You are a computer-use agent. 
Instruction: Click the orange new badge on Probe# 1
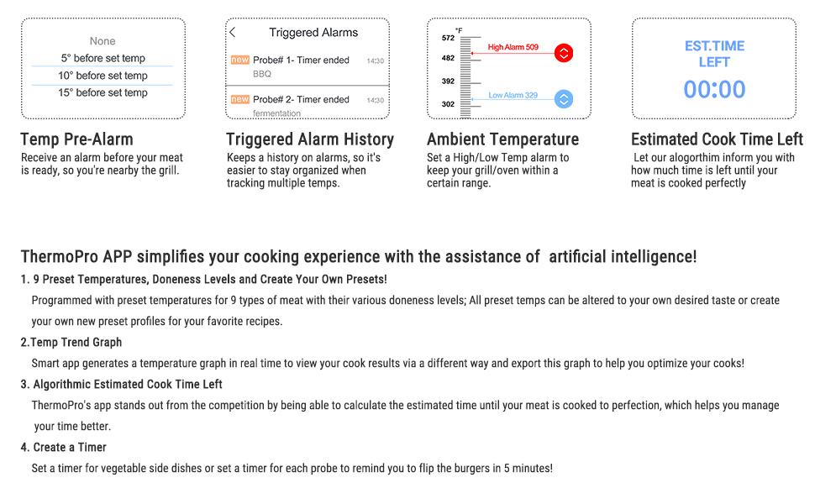pyautogui.click(x=240, y=60)
